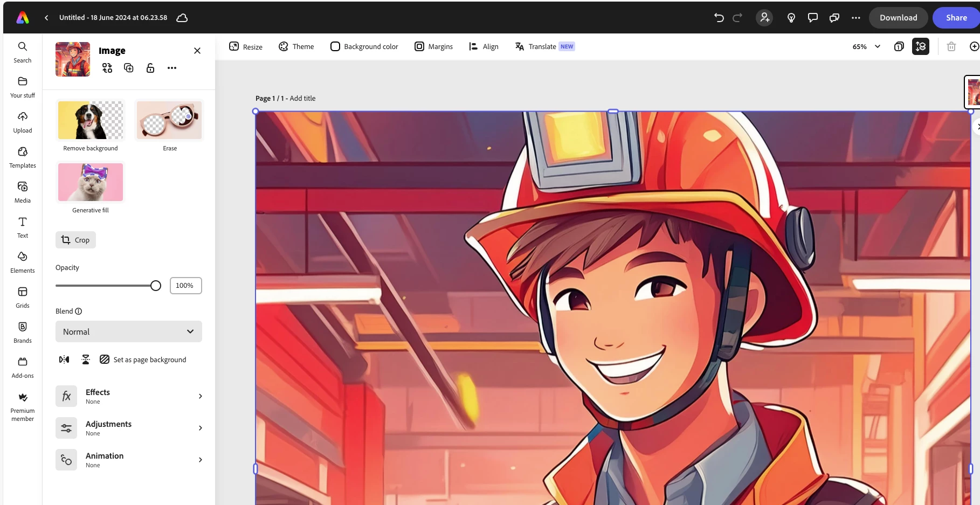
Task: Click the project title Untitled - 18 June 2024
Action: tap(113, 18)
